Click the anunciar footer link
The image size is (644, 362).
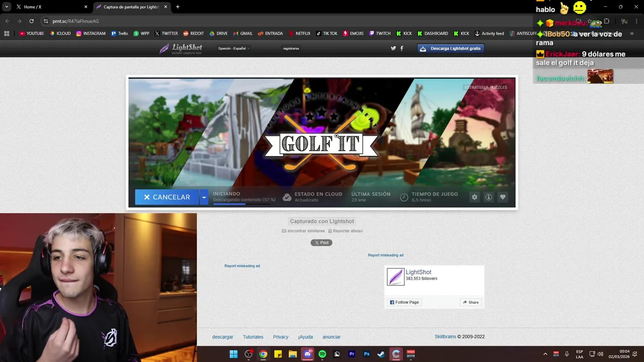(332, 337)
